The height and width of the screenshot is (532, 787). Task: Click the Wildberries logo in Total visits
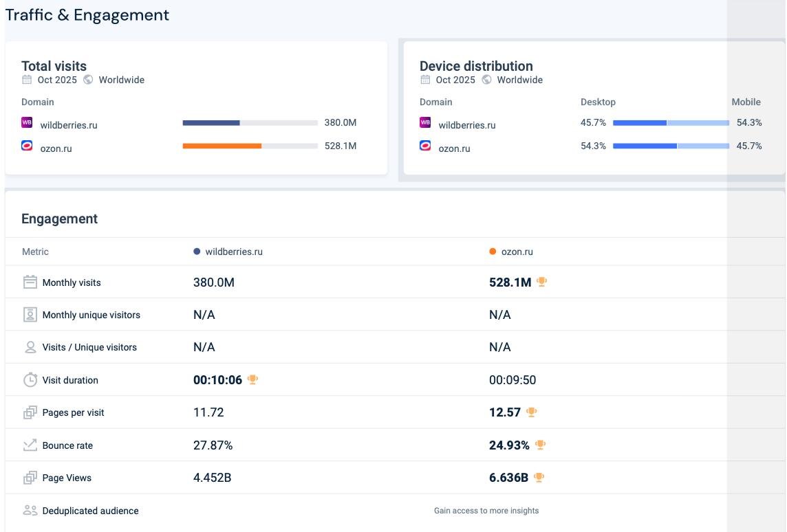(x=27, y=122)
